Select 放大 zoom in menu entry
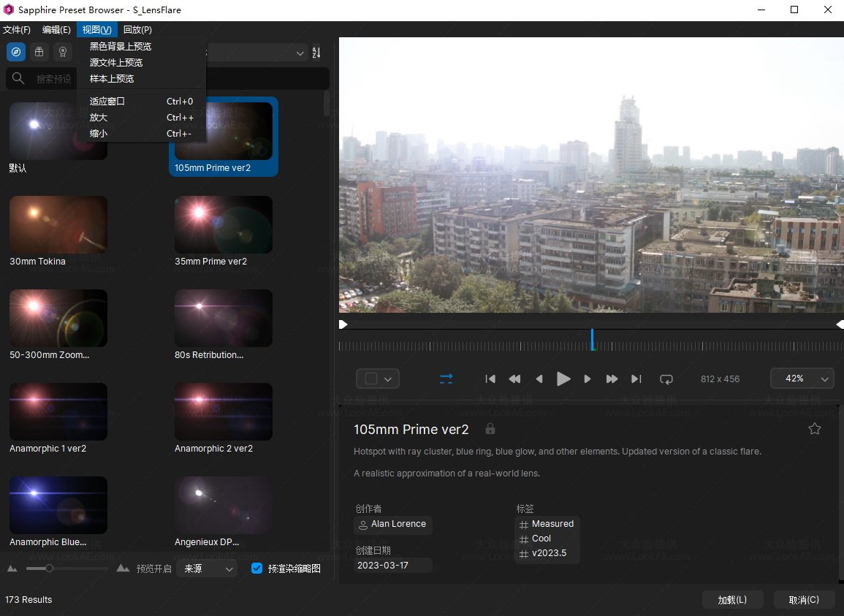Screen dimensions: 844x616 point(141,118)
